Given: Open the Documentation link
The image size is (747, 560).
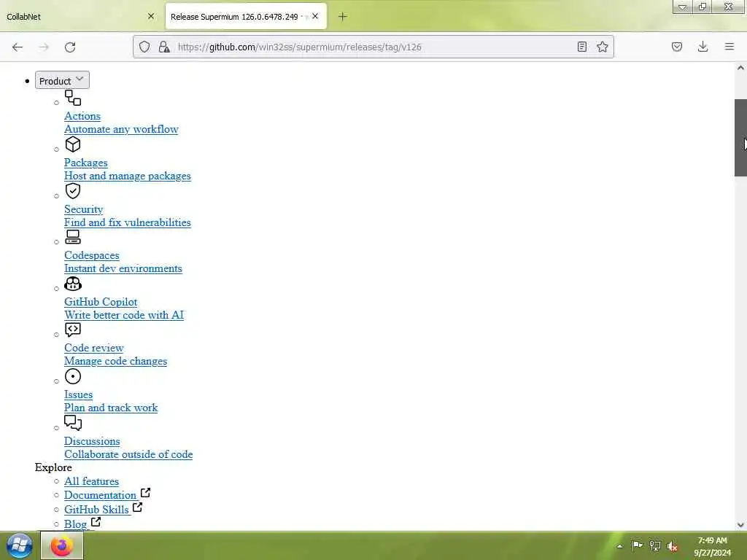Looking at the screenshot, I should 100,495.
